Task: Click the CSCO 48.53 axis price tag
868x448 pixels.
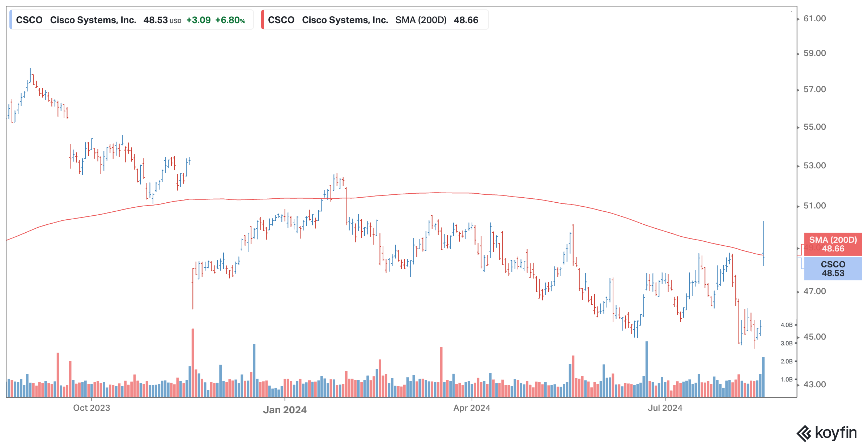Action: click(833, 268)
